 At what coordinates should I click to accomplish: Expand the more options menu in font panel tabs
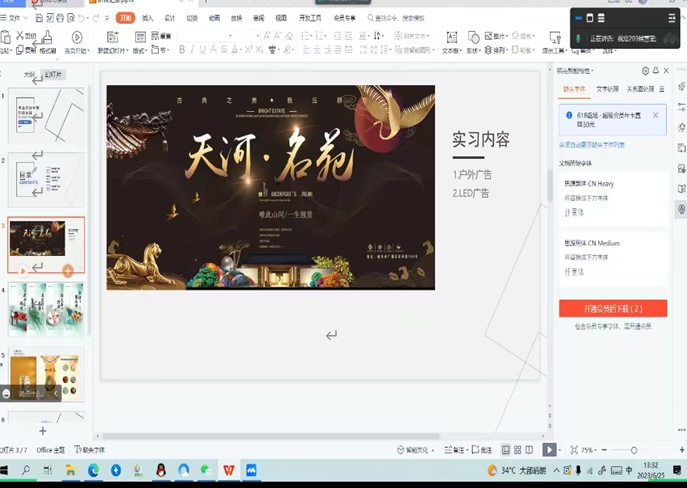click(x=662, y=89)
